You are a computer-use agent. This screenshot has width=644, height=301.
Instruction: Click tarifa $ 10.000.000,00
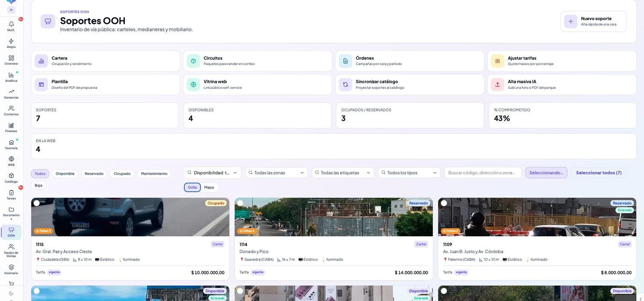[x=208, y=272]
